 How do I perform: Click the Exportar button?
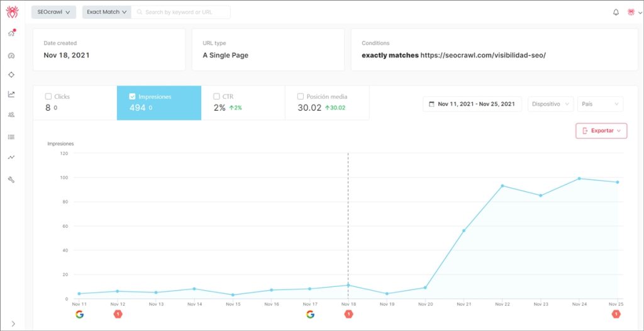601,131
